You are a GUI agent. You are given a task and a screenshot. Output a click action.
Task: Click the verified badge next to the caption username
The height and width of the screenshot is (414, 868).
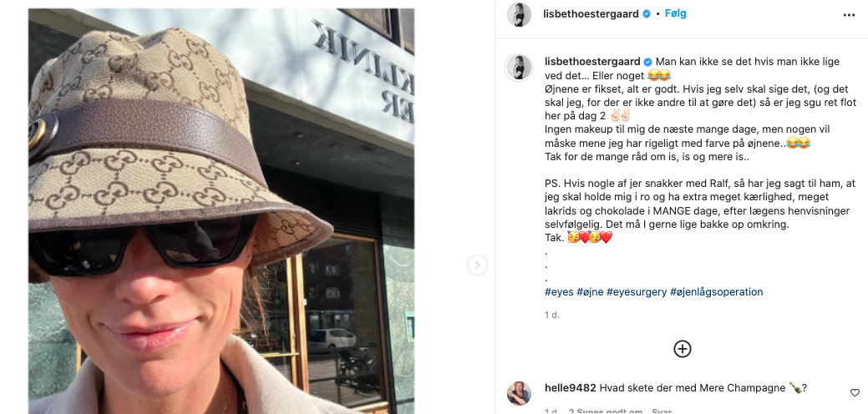[647, 62]
